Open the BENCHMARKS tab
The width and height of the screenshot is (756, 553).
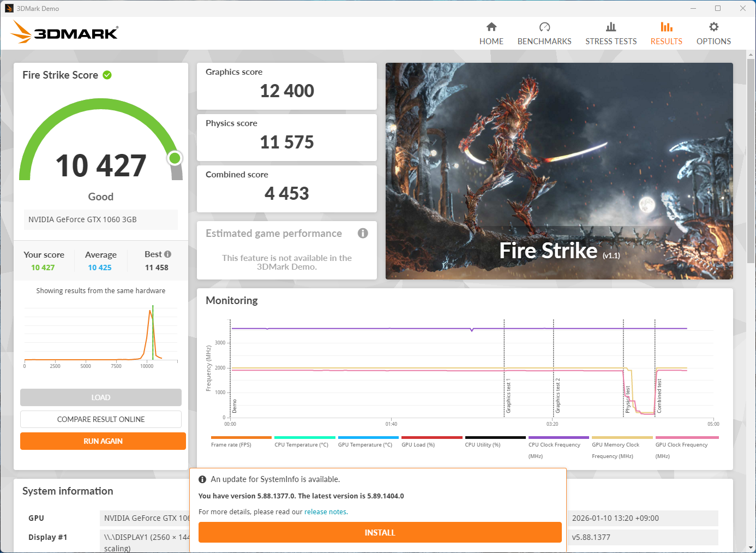pyautogui.click(x=544, y=33)
